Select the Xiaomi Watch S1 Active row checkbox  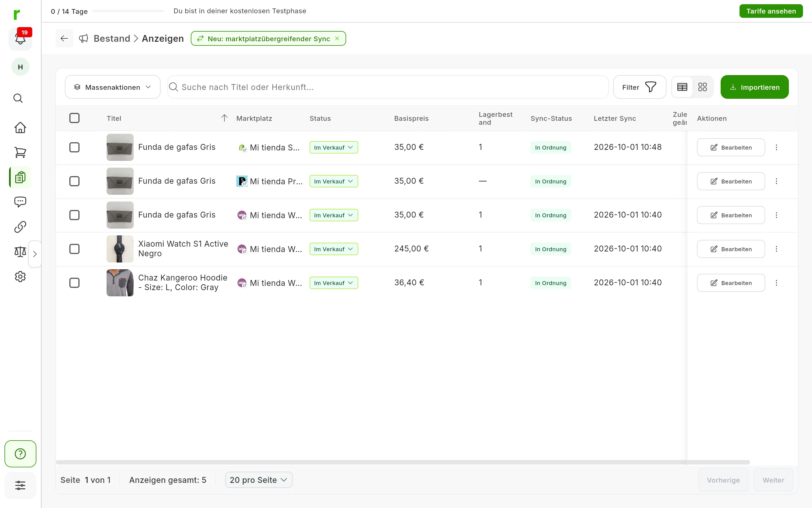(74, 249)
